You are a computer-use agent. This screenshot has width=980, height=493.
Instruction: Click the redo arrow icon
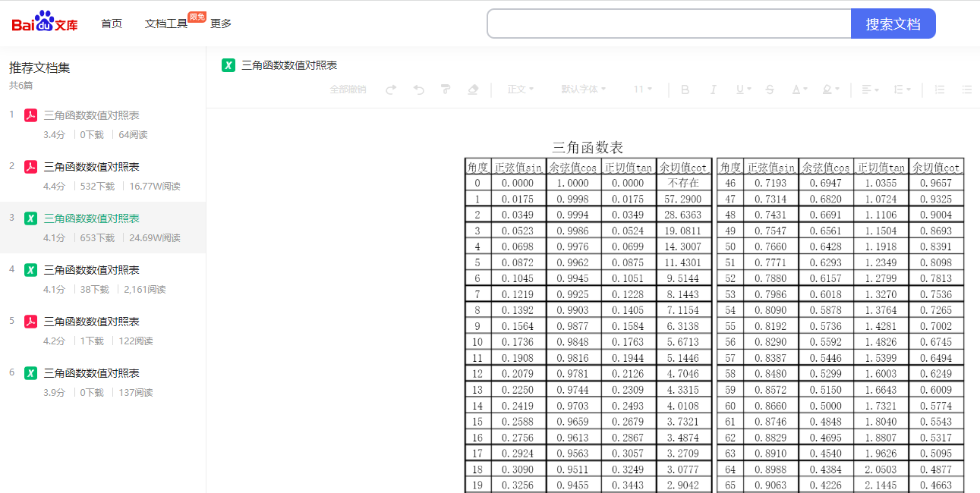pos(391,89)
